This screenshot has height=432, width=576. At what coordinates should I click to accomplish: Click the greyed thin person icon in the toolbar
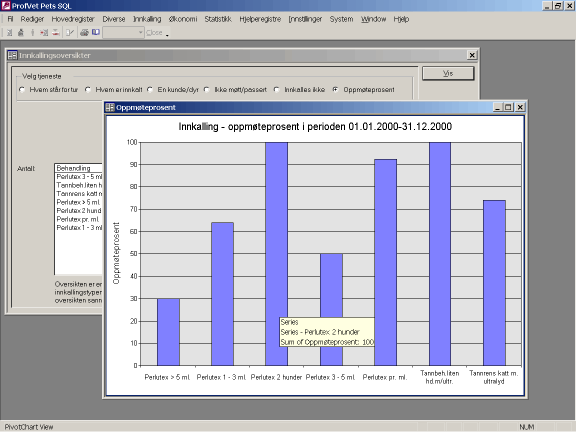point(32,33)
